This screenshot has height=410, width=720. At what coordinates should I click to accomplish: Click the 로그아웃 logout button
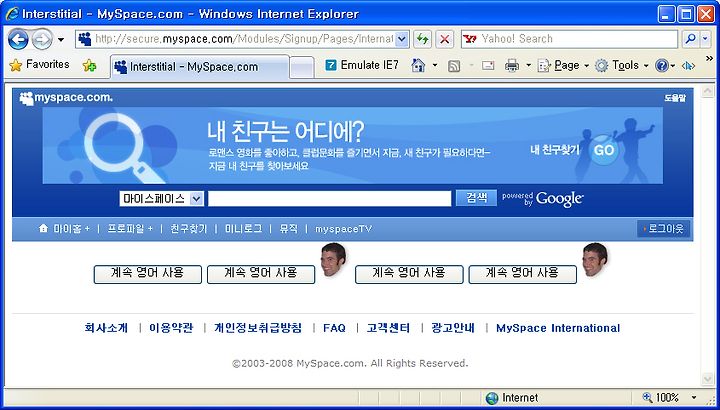pos(664,229)
